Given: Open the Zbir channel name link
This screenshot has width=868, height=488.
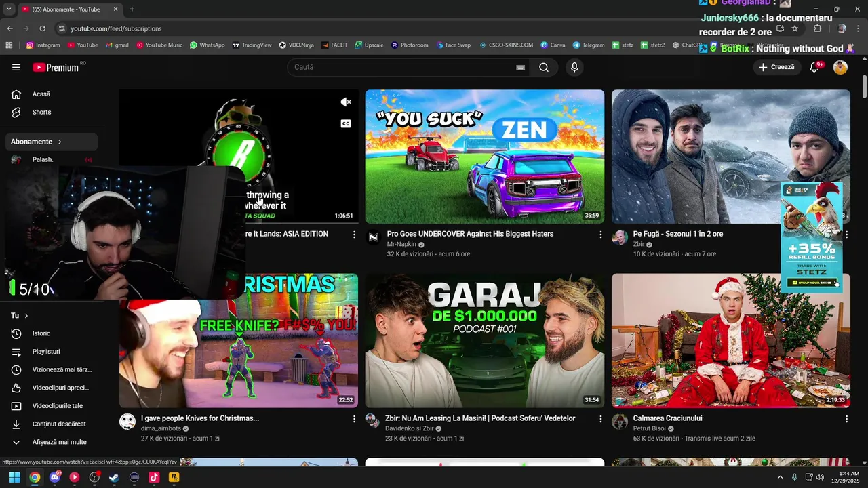Looking at the screenshot, I should 639,244.
